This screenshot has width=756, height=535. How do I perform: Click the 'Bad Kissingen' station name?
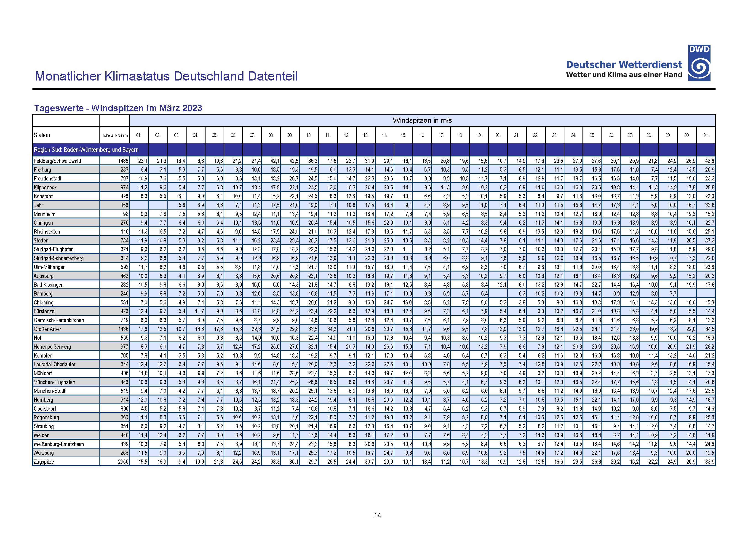[x=49, y=285]
